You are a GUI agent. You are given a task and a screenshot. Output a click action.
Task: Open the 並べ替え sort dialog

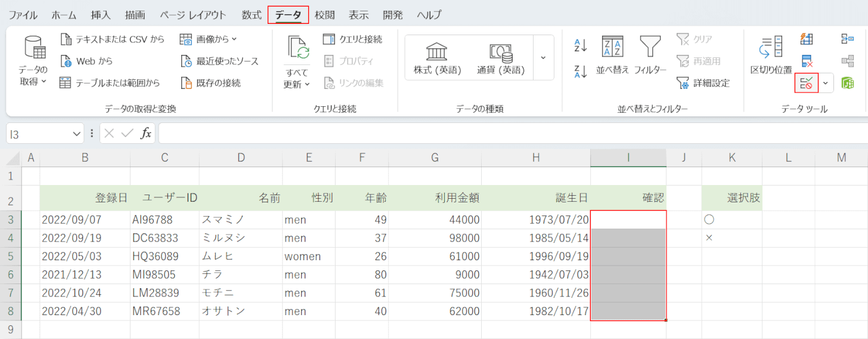coord(612,55)
